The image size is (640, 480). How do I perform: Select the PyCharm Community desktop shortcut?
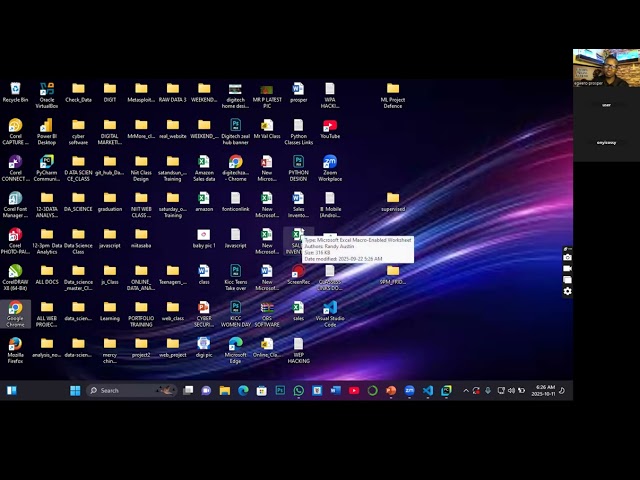pos(46,162)
